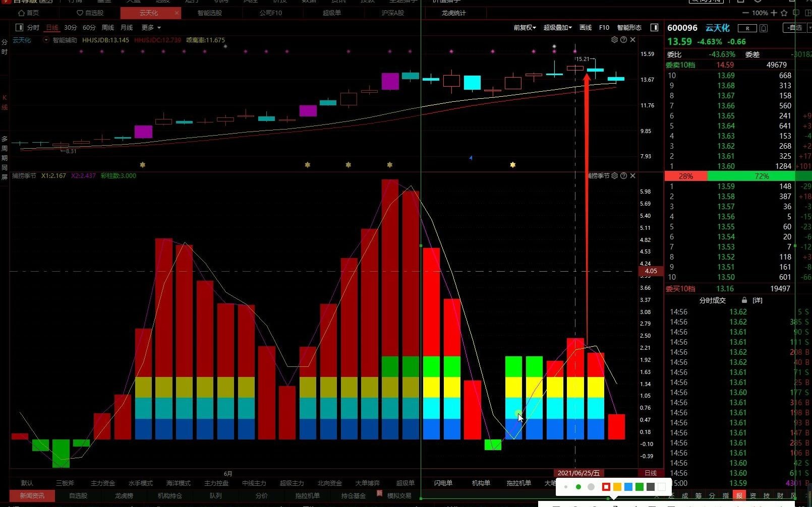
Task: Select the red outlined square annotation color
Action: point(606,487)
